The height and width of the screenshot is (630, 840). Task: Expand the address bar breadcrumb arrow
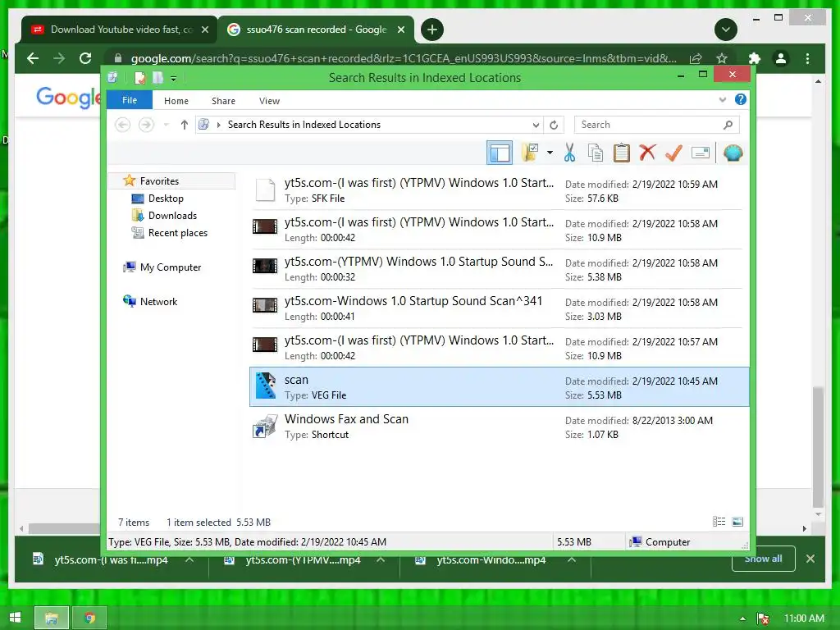pyautogui.click(x=218, y=125)
